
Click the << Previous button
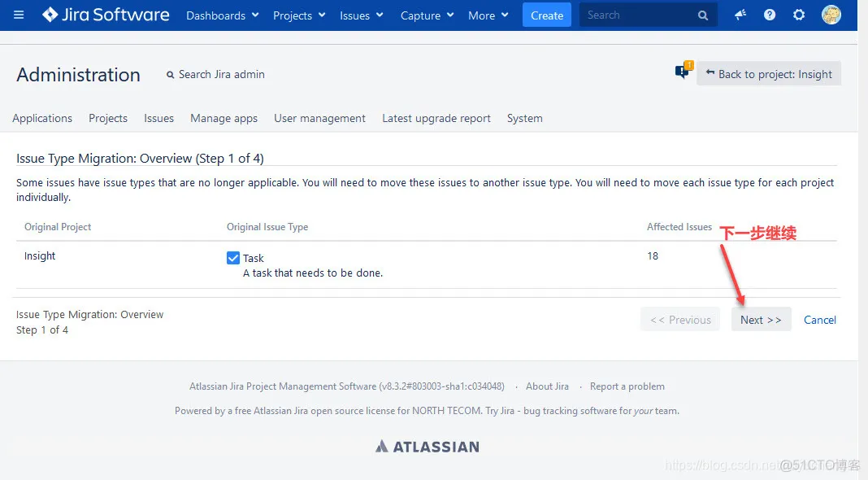click(680, 320)
